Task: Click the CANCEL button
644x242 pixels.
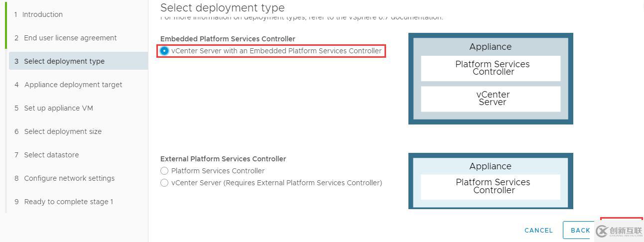Action: 538,231
